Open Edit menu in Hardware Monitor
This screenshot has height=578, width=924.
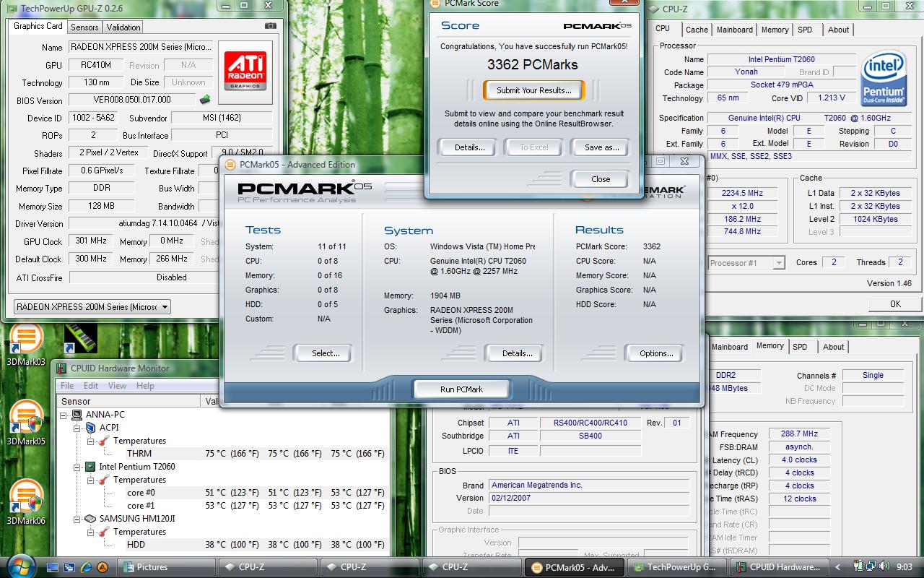[x=92, y=386]
